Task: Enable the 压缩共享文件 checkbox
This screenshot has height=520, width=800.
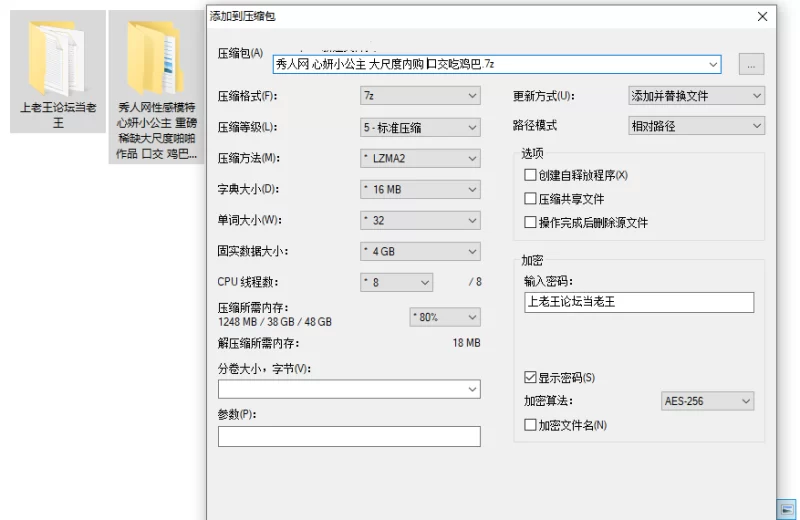Action: 530,199
